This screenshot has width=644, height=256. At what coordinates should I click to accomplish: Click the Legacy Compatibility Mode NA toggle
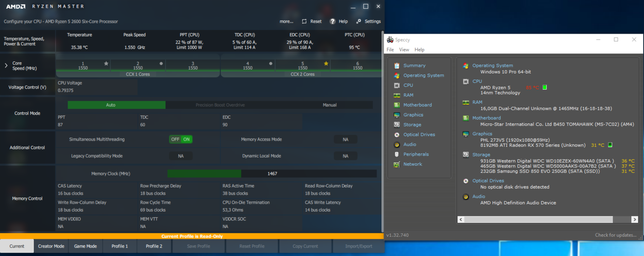point(181,156)
